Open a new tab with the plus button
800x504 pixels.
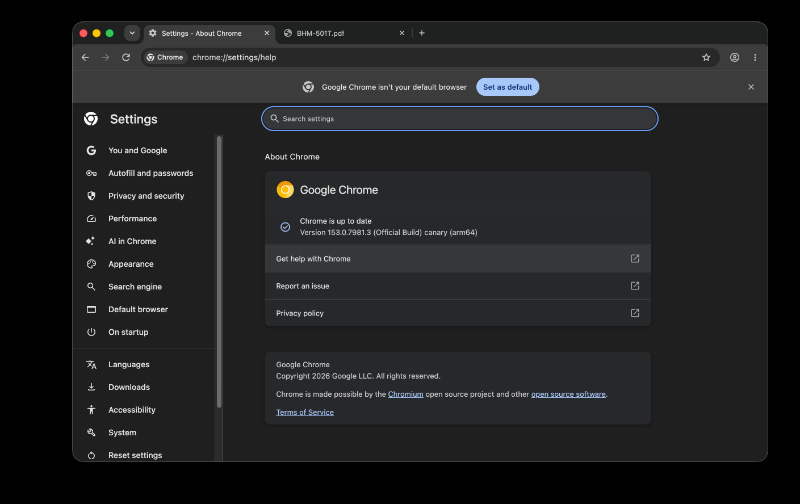421,33
